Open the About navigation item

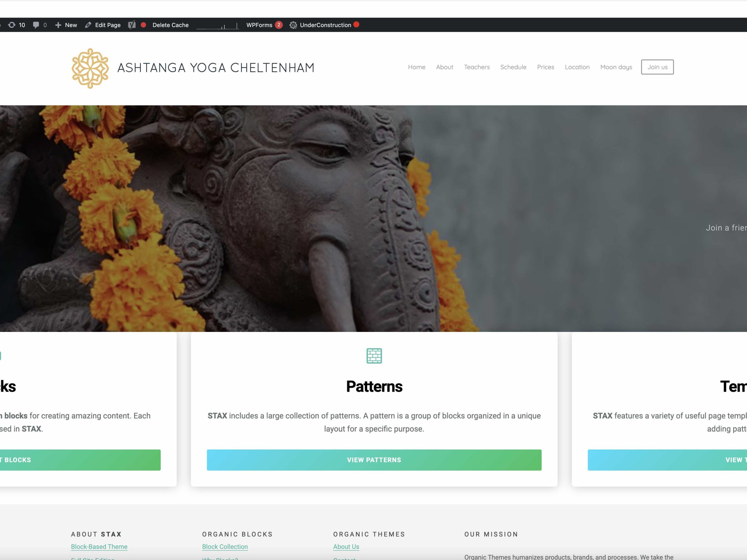pyautogui.click(x=444, y=67)
